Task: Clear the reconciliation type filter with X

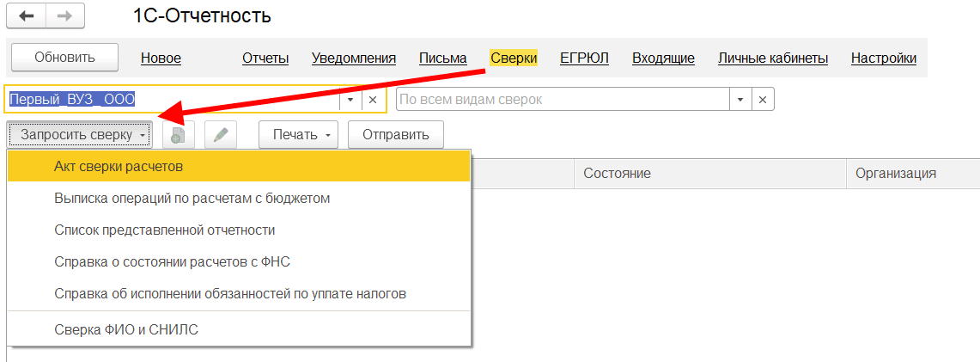Action: 763,100
